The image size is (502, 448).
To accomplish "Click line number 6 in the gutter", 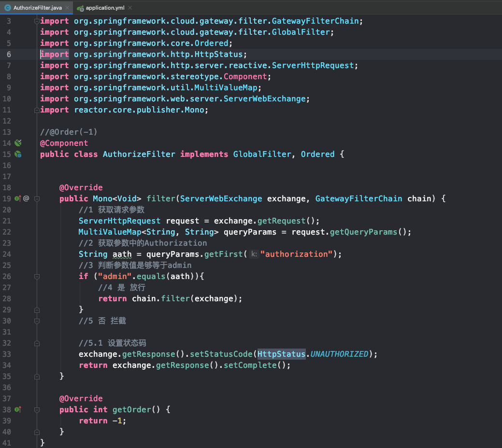I will pyautogui.click(x=9, y=55).
